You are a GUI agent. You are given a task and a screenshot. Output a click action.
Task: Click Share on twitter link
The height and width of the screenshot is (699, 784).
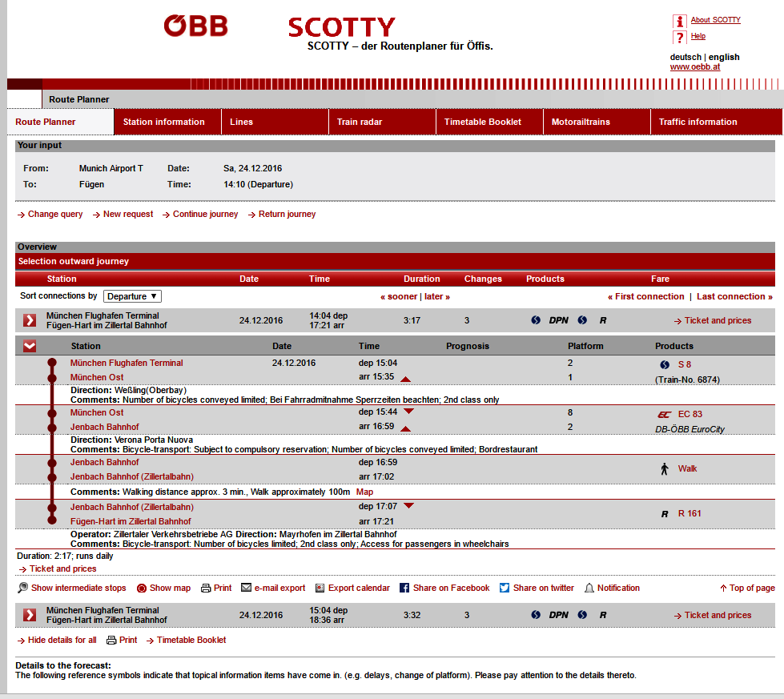point(544,588)
